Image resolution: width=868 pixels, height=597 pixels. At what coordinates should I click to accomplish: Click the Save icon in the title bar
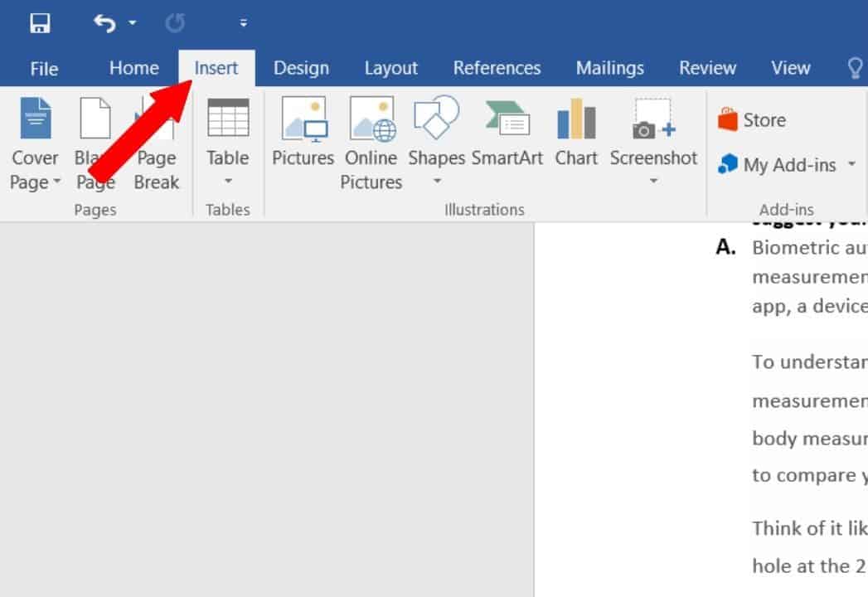pyautogui.click(x=40, y=23)
